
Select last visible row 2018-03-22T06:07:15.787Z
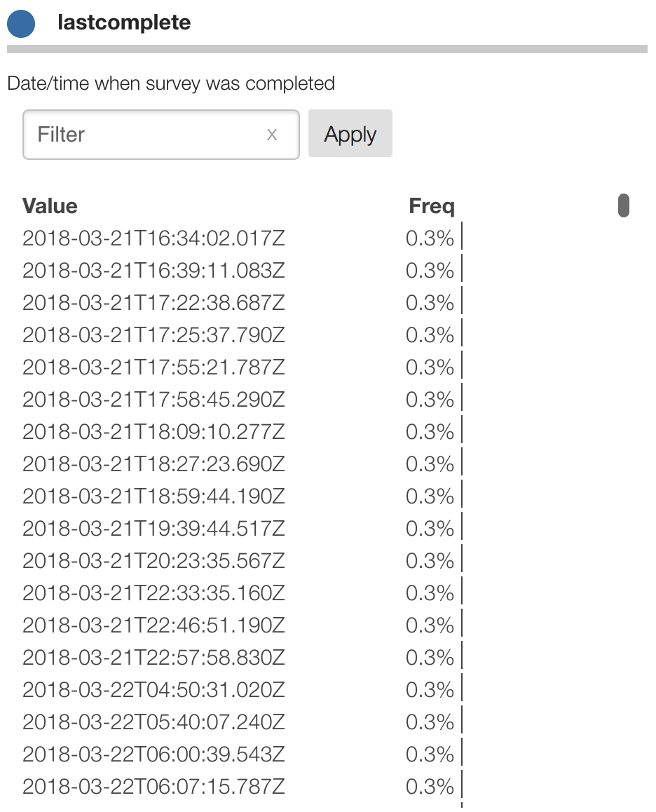pyautogui.click(x=153, y=787)
